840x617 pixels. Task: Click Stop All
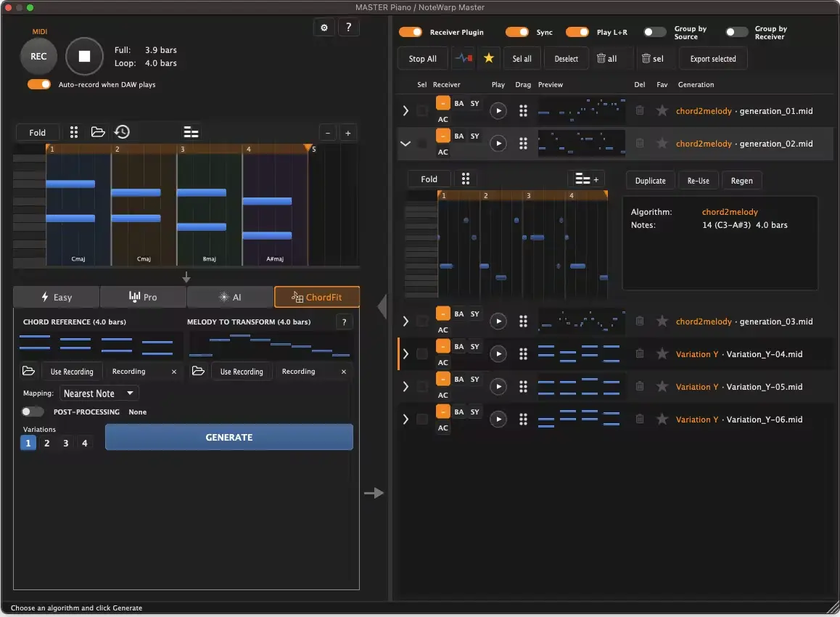(x=423, y=59)
